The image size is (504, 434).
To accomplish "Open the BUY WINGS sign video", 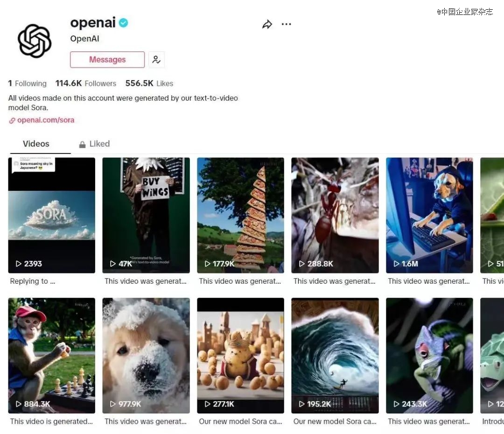I will [x=146, y=215].
